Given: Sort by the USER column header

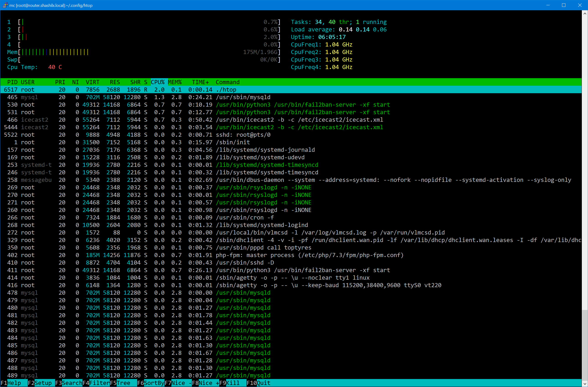Looking at the screenshot, I should pyautogui.click(x=28, y=82).
